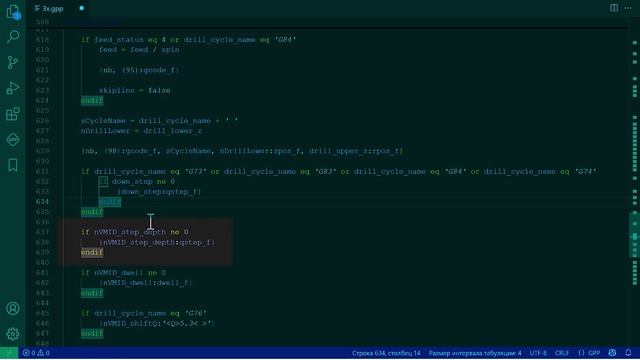Click 'sCycleName = drill_cycle_name' line

tap(159, 121)
